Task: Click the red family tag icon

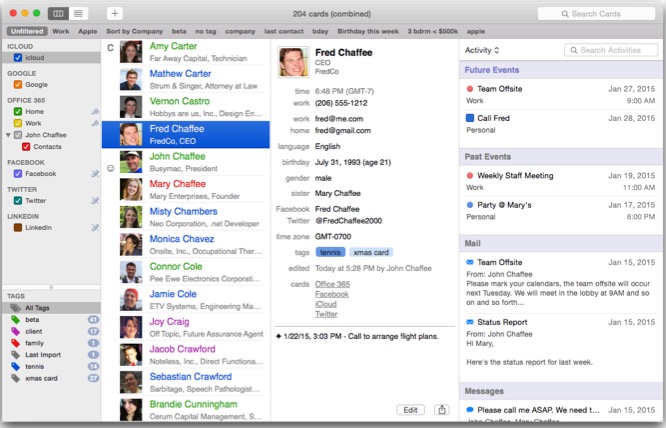Action: pyautogui.click(x=16, y=343)
